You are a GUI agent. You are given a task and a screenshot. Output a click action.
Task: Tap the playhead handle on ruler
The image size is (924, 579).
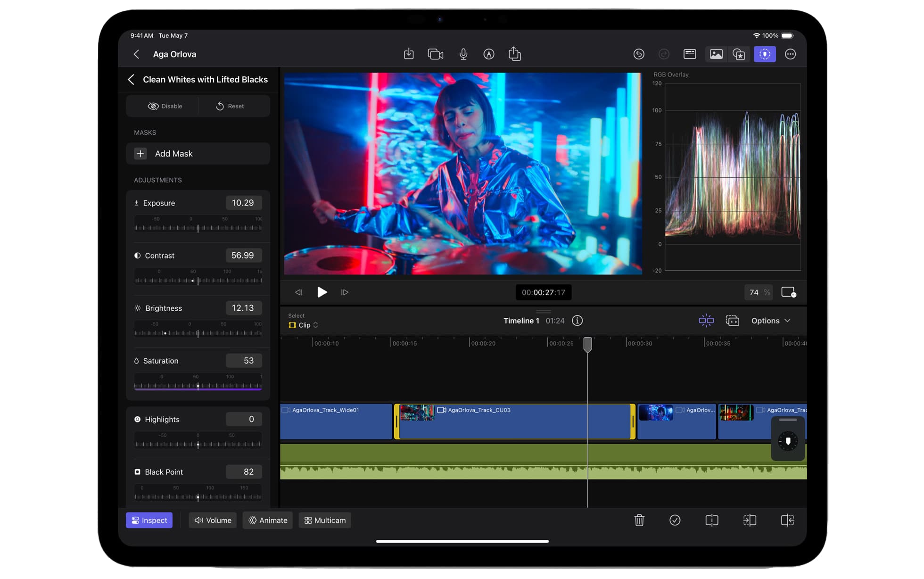pos(587,345)
